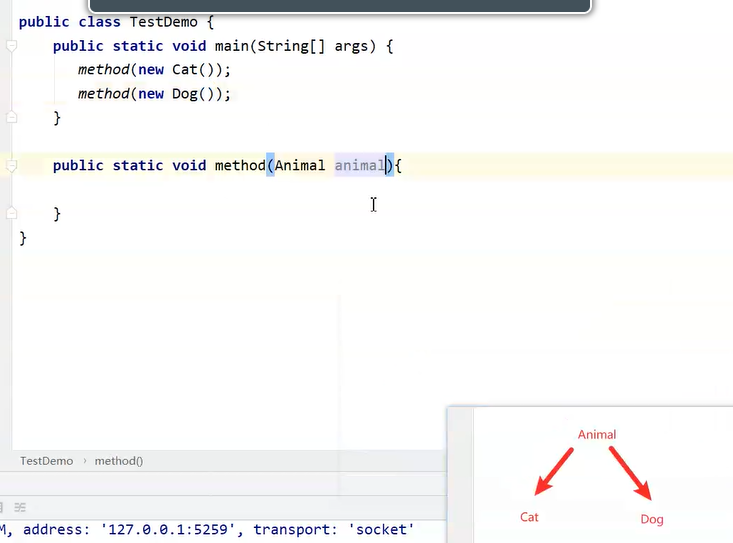Click the Dog label in the diagram
The image size is (733, 543).
pyautogui.click(x=652, y=519)
